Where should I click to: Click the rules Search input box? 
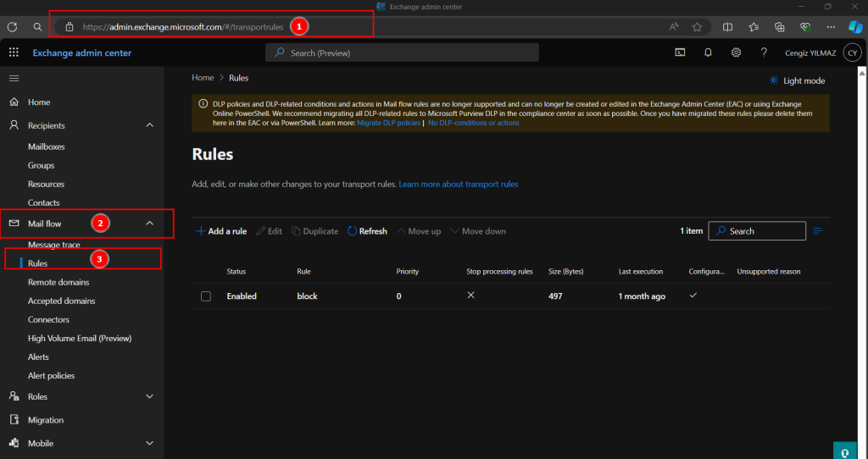765,231
